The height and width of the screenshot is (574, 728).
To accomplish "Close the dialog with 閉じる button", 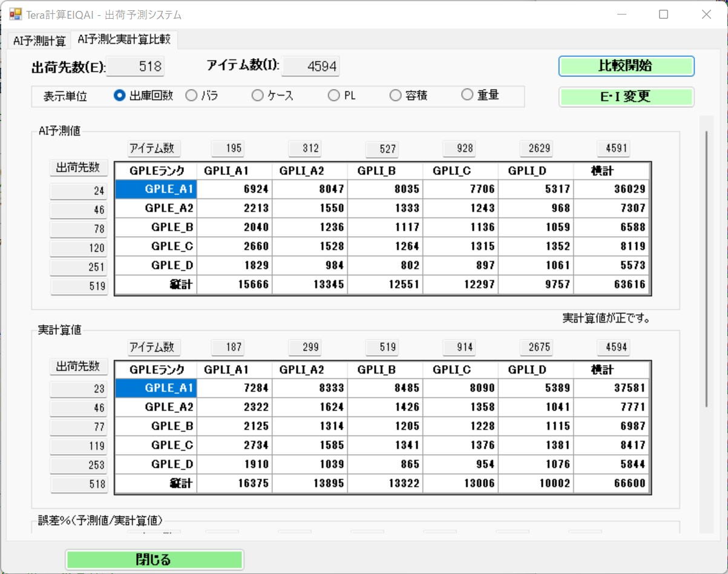I will (154, 559).
